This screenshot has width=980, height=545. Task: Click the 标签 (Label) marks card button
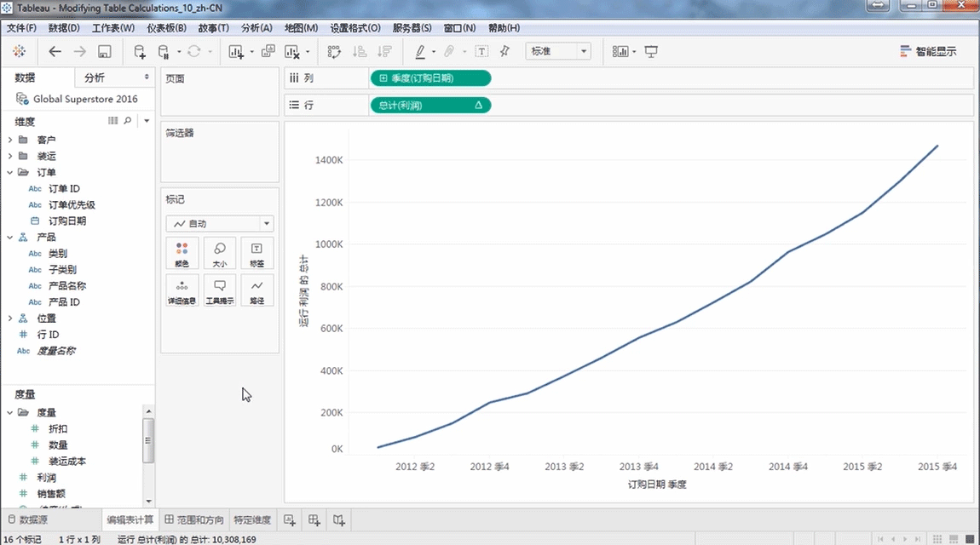pyautogui.click(x=257, y=253)
